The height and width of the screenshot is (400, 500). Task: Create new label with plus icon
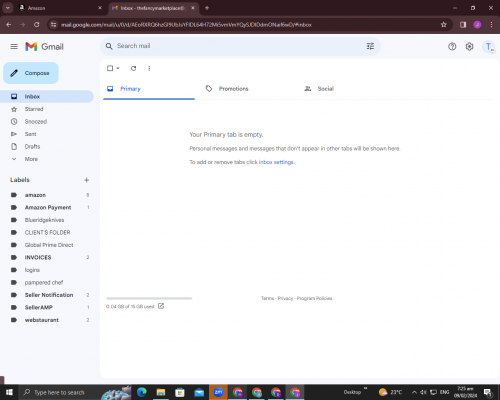pos(86,180)
